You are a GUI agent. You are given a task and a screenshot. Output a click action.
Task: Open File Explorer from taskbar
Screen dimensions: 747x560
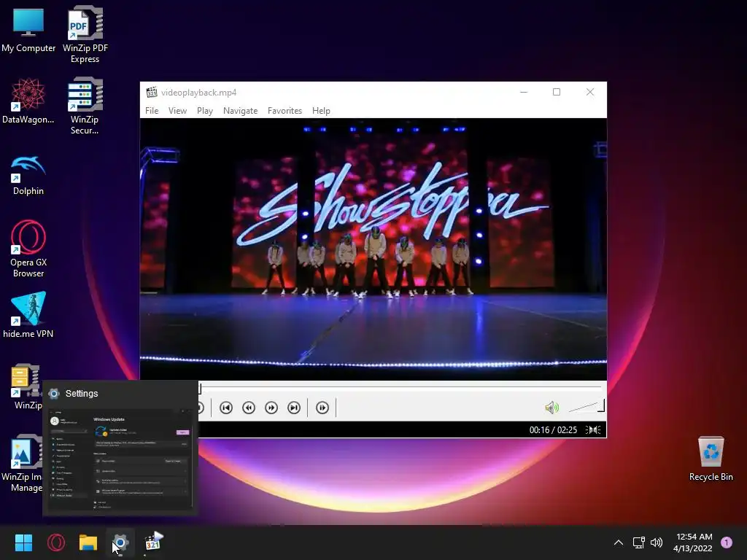click(88, 542)
